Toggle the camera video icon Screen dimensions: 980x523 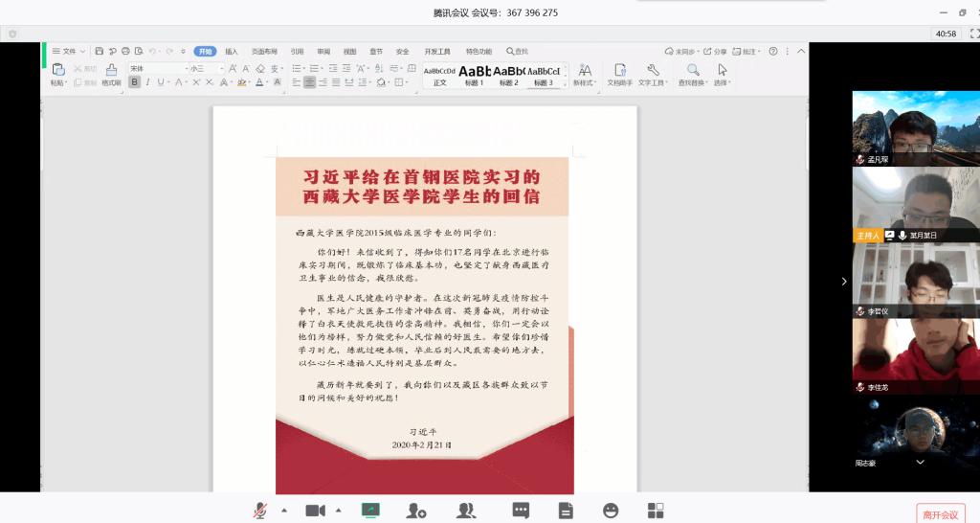pyautogui.click(x=315, y=511)
